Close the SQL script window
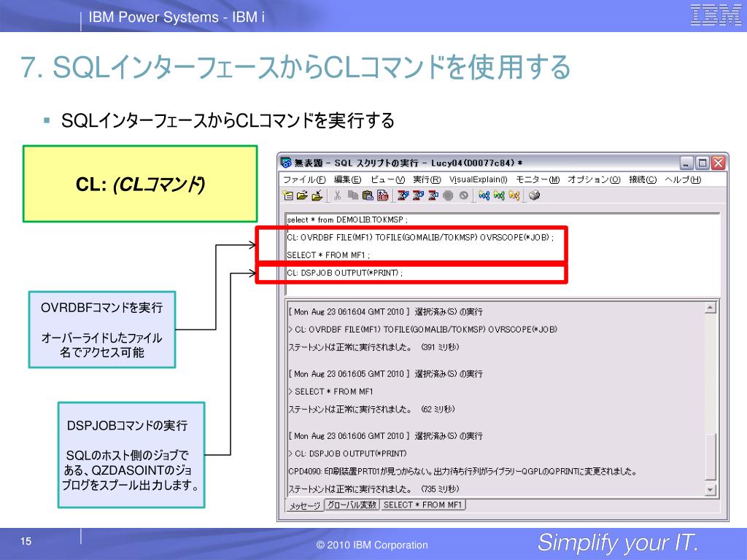 pyautogui.click(x=718, y=163)
